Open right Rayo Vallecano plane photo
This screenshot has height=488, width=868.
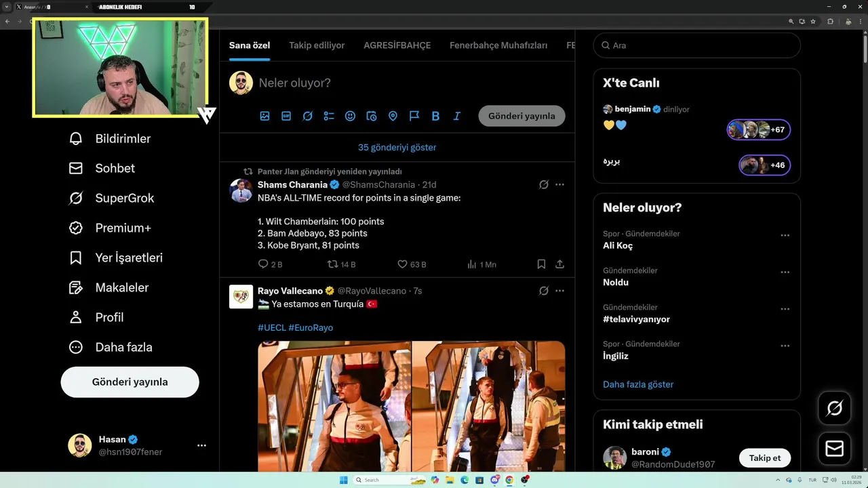click(489, 407)
